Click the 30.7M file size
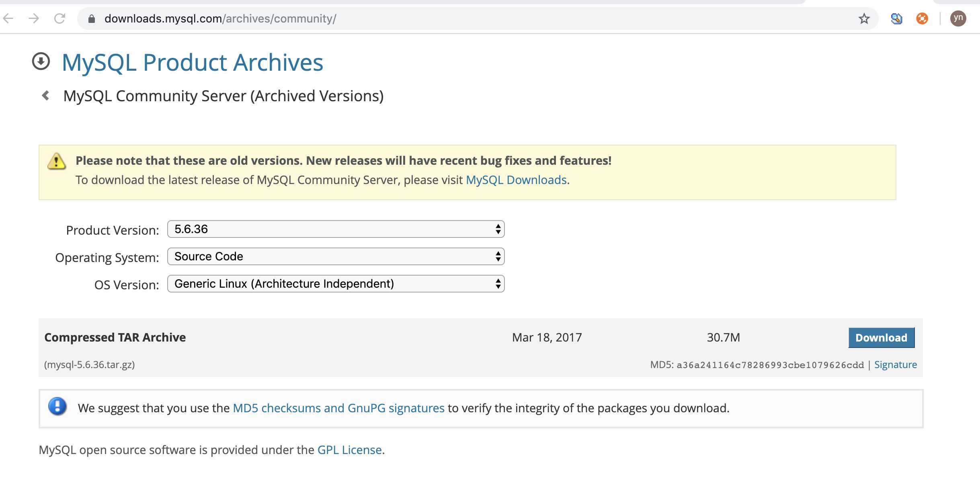Image resolution: width=980 pixels, height=491 pixels. [724, 337]
